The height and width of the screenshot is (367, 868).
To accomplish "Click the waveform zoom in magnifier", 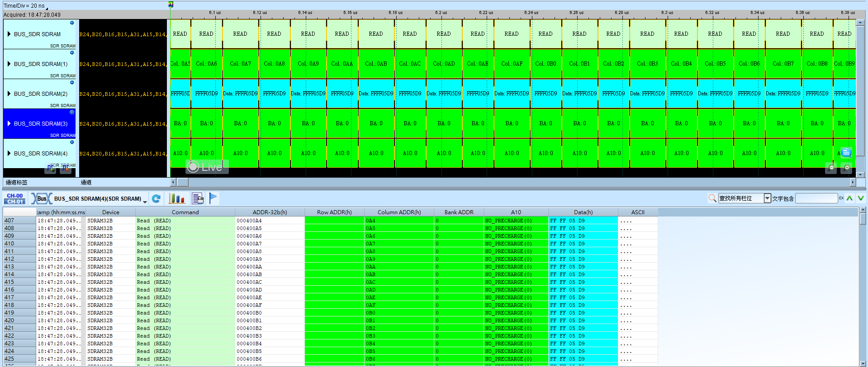I will [846, 168].
